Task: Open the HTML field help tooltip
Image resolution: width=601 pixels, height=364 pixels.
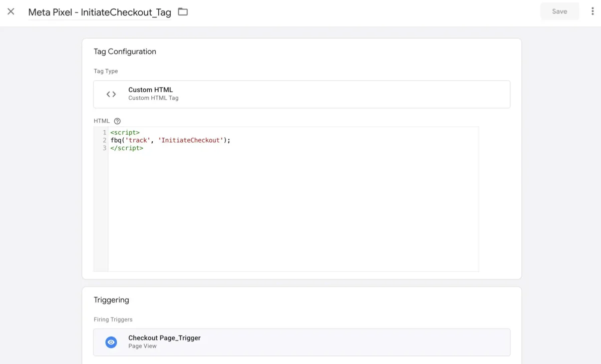Action: coord(117,121)
